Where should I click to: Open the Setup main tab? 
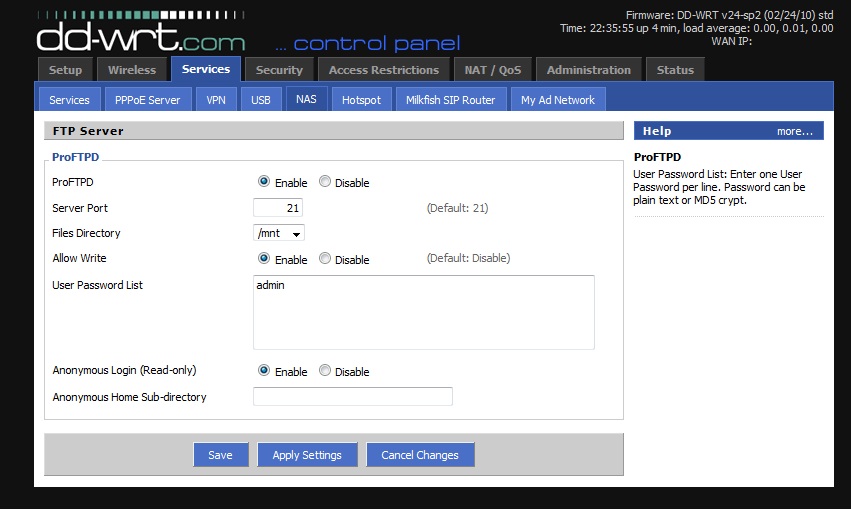pos(66,70)
